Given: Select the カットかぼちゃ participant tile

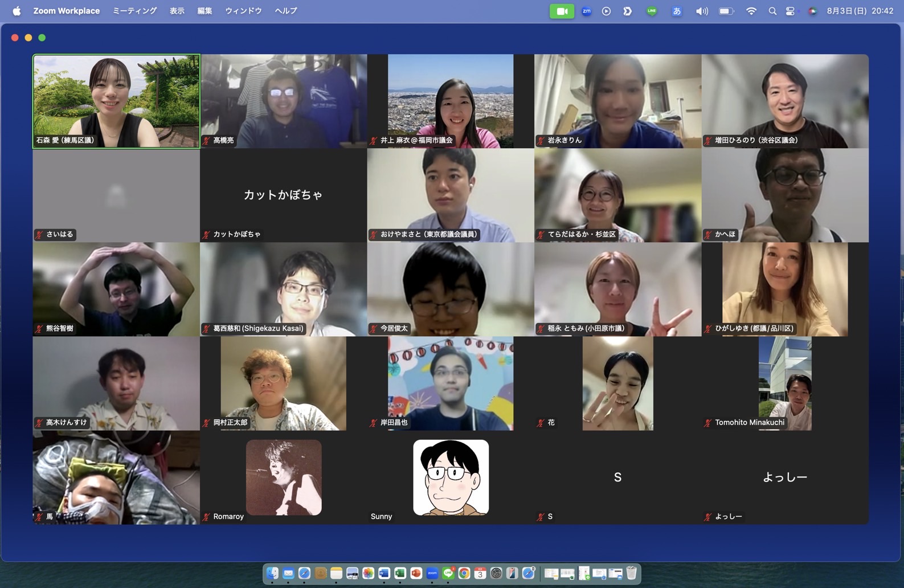Looking at the screenshot, I should click(283, 195).
